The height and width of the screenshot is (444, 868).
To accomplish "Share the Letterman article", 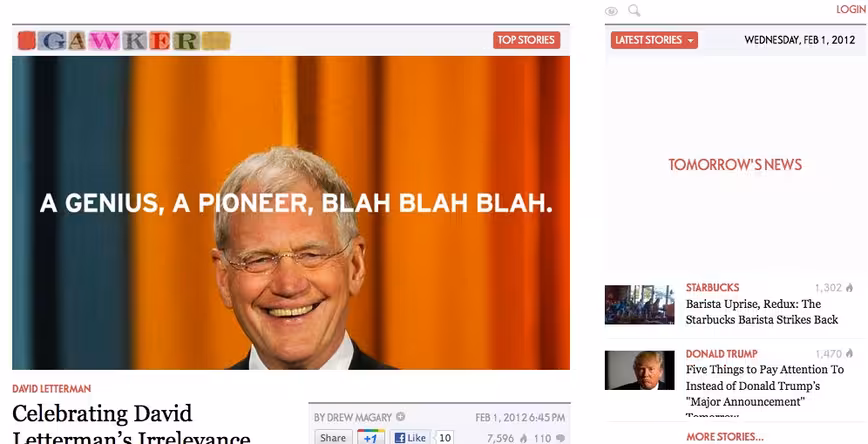I will pos(333,437).
